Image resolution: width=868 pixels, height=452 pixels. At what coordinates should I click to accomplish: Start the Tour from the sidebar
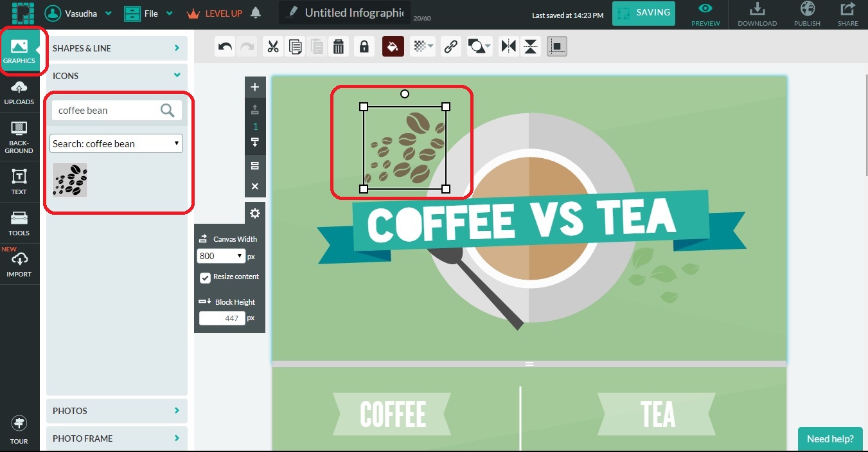19,430
